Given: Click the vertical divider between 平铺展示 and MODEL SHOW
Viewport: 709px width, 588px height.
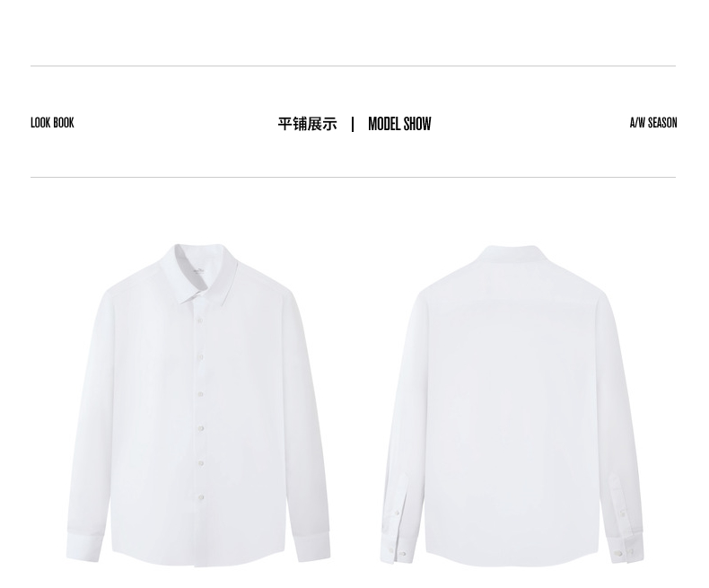Looking at the screenshot, I should [352, 124].
